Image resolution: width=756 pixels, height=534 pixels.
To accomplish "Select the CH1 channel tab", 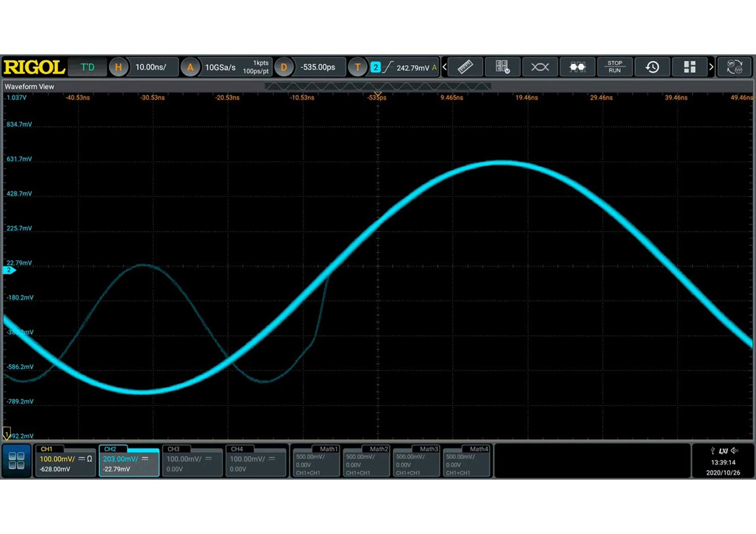I will 66,460.
